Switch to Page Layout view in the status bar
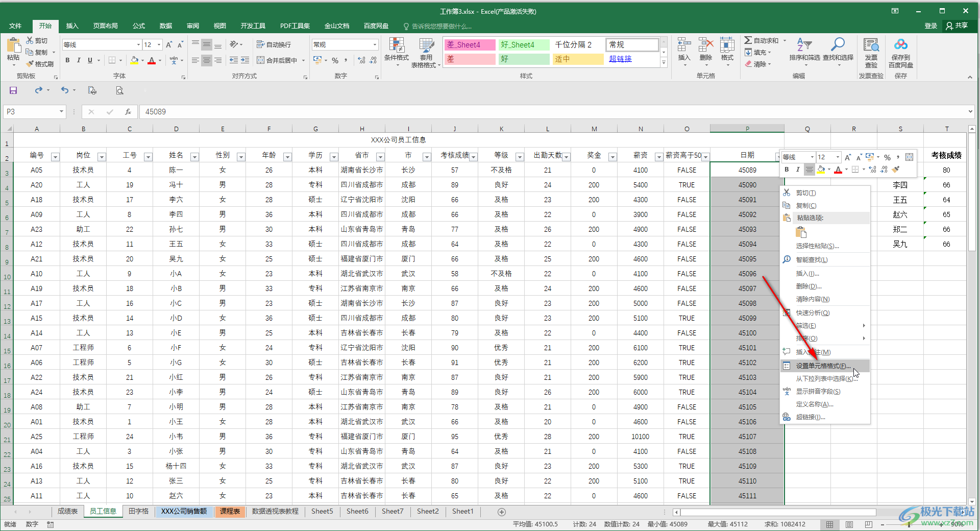Screen dimensions: 980x531 point(849,524)
